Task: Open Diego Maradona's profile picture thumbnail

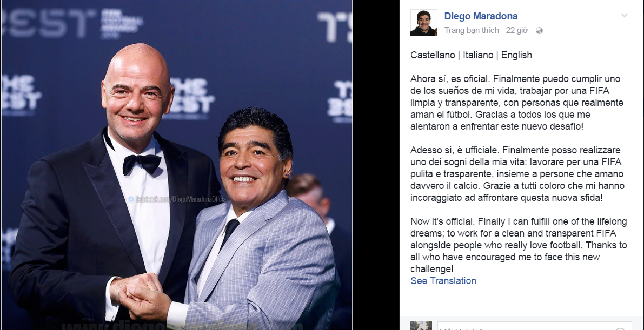Action: 424,23
